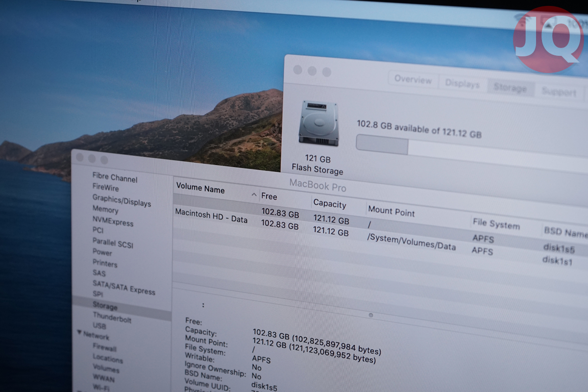The image size is (588, 392).
Task: Select the Storage item in System Information sidebar
Action: 105,306
